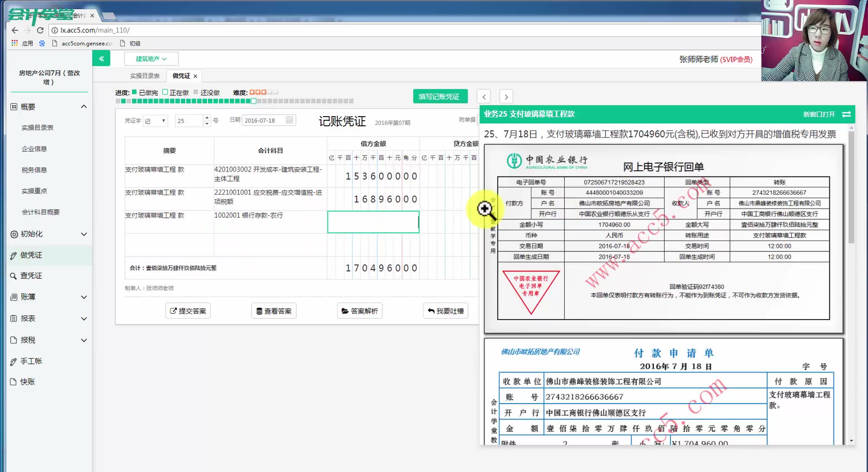868x472 pixels.
Task: Click the 4201003002 开发成本 subject cell
Action: tap(271, 176)
